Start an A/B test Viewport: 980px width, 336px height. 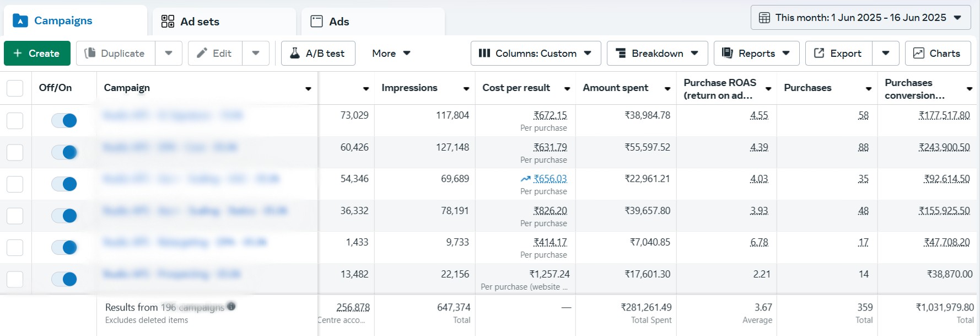tap(318, 54)
